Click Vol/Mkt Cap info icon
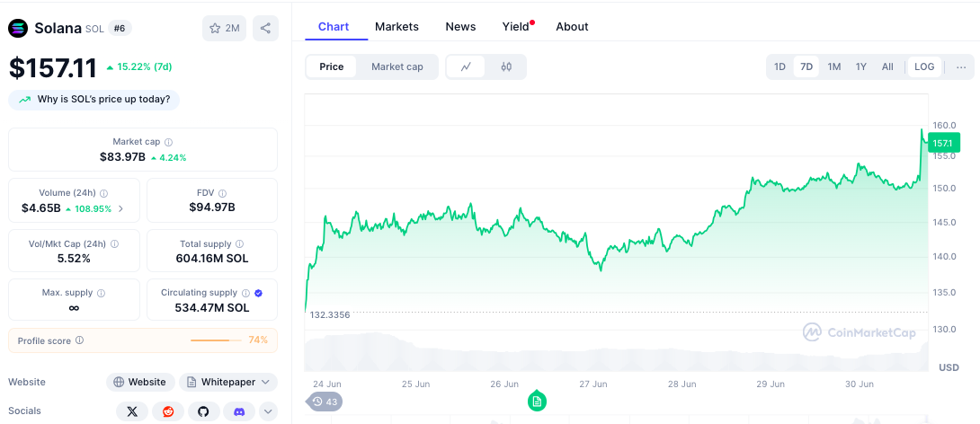 pyautogui.click(x=114, y=244)
